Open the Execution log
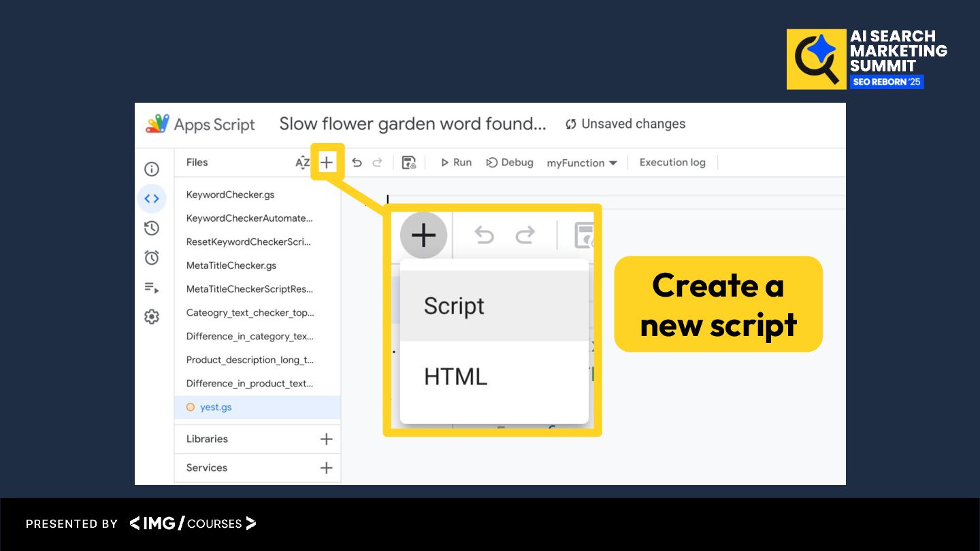 tap(672, 163)
